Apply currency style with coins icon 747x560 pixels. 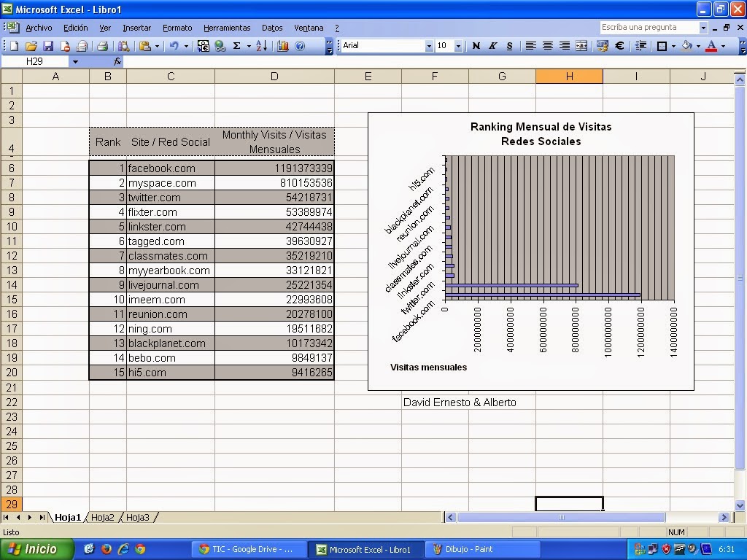tap(602, 46)
